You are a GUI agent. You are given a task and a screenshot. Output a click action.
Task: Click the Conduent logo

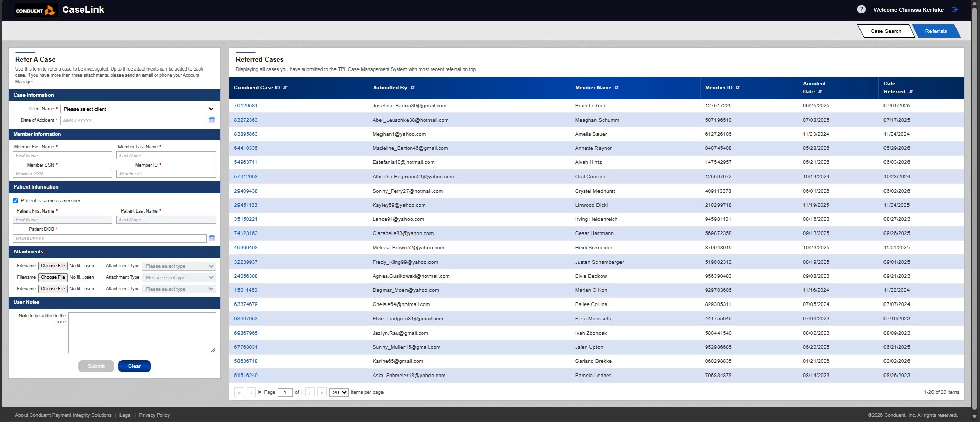36,10
